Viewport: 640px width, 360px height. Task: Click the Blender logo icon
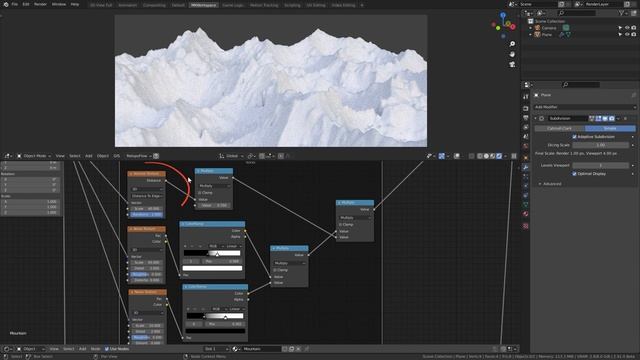(6, 4)
